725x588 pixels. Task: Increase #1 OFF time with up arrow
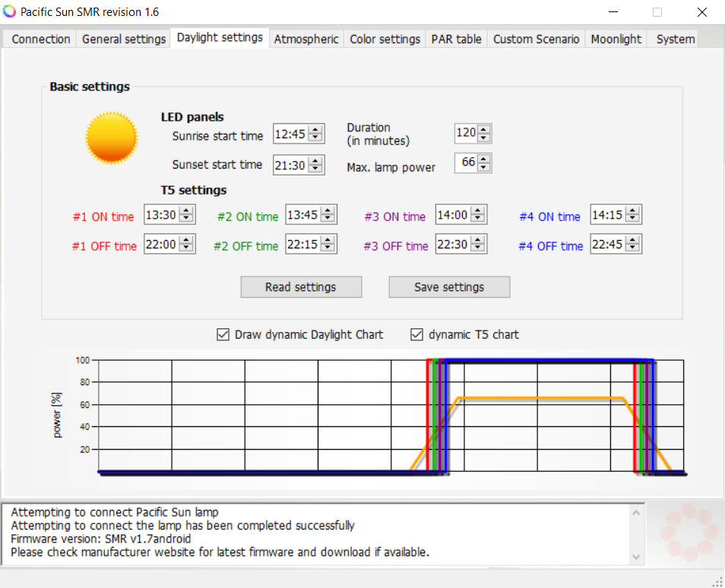coord(186,240)
